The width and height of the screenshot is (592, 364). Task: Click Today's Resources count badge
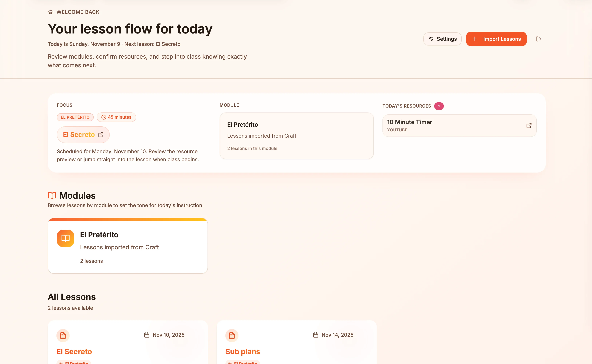(x=439, y=106)
